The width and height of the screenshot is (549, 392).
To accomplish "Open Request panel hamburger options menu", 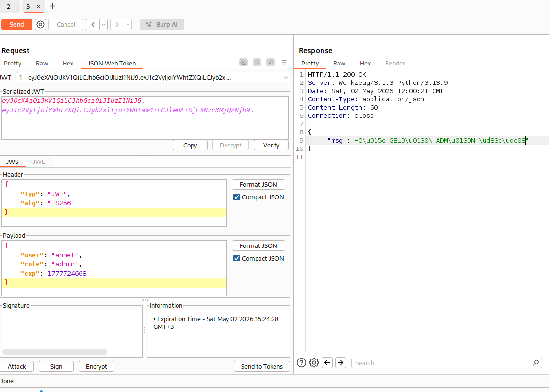I will coord(284,63).
